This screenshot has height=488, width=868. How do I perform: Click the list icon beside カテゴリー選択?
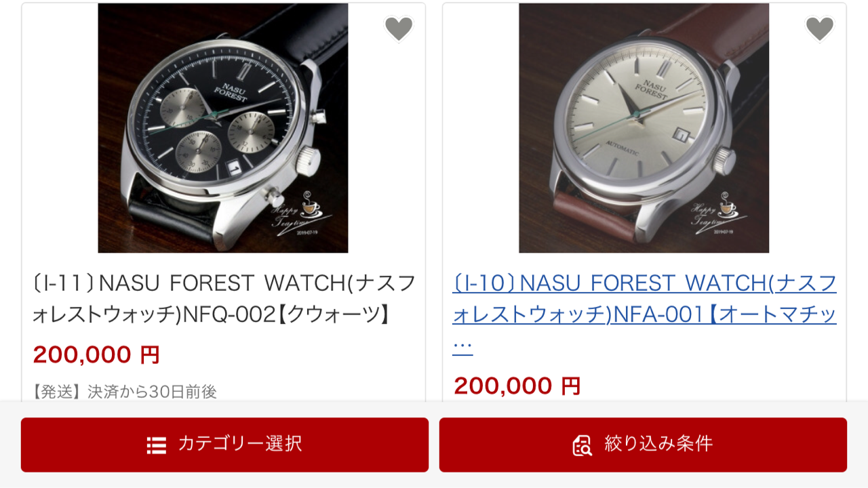(x=157, y=445)
